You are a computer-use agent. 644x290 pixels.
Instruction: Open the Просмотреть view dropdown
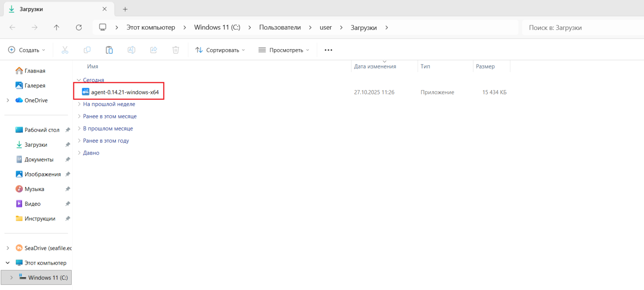coord(284,50)
